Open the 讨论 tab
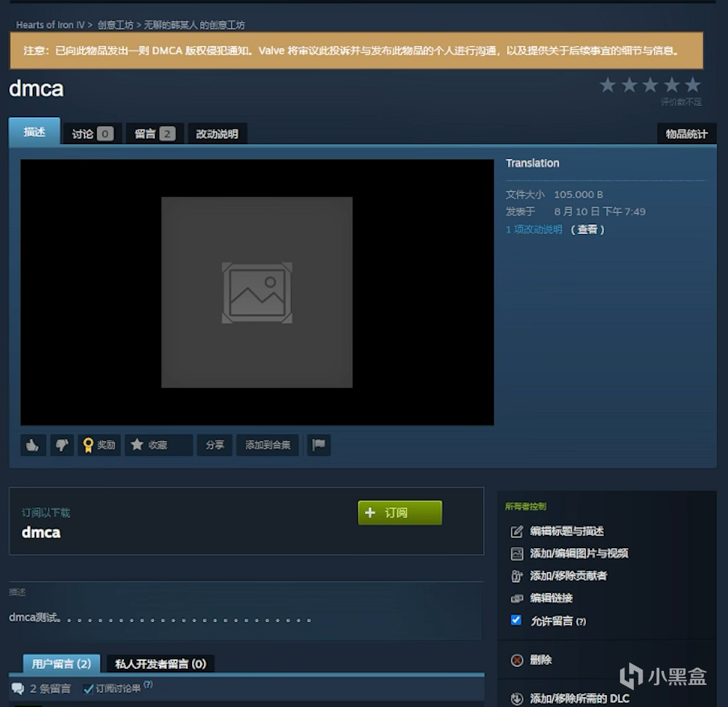 click(x=92, y=134)
